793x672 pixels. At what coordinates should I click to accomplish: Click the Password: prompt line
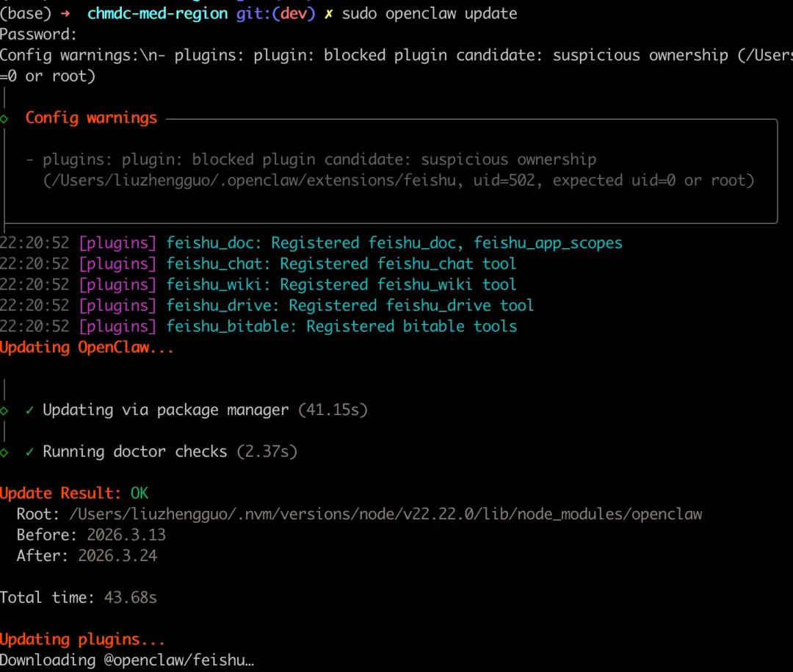tap(38, 34)
